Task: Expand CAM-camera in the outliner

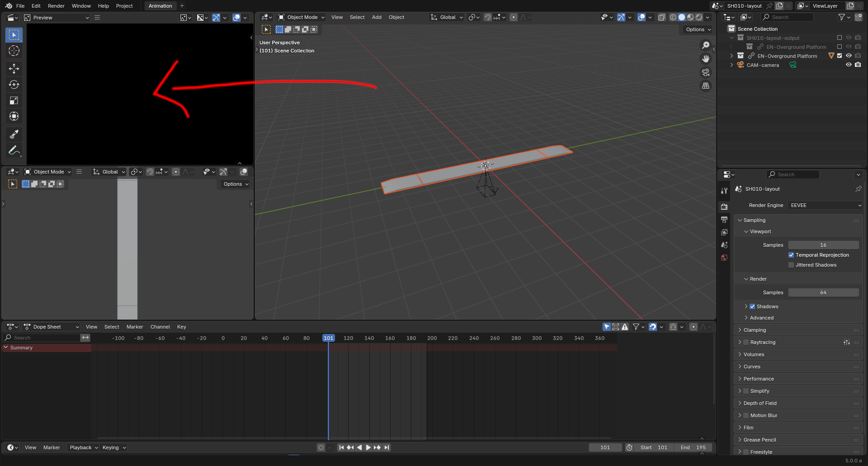Action: tap(731, 65)
